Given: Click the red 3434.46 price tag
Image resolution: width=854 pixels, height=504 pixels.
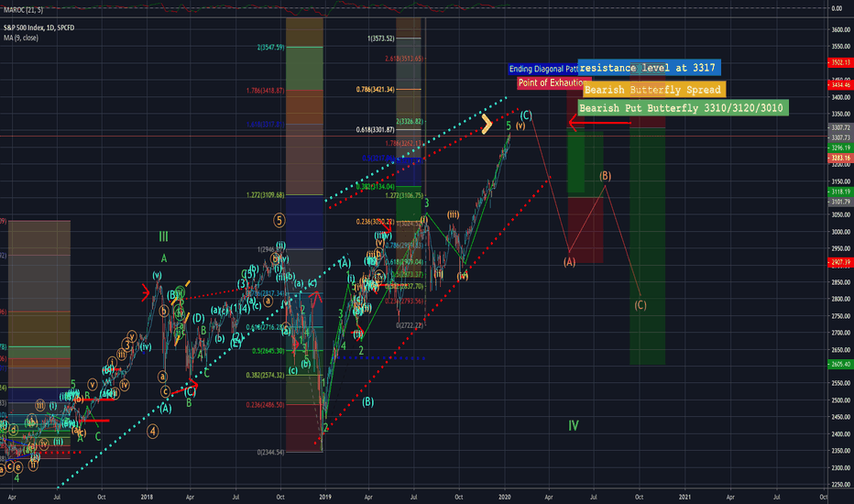Looking at the screenshot, I should coord(840,85).
